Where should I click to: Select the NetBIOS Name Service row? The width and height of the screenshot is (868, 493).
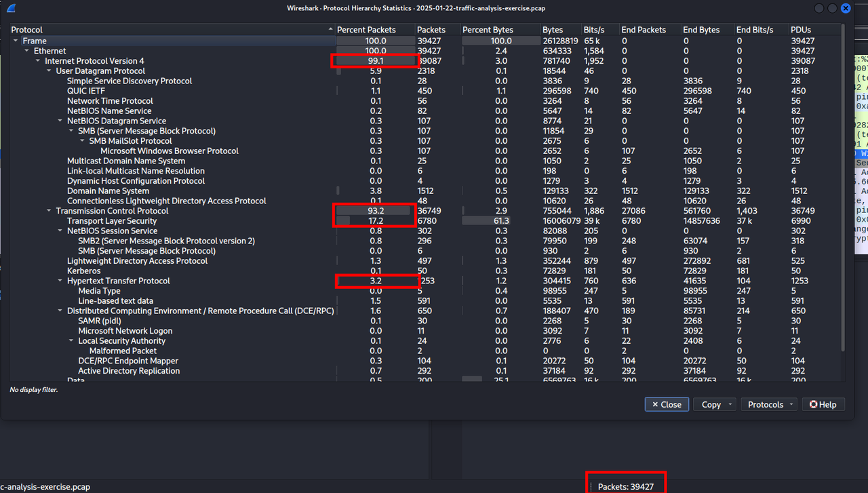(425, 111)
